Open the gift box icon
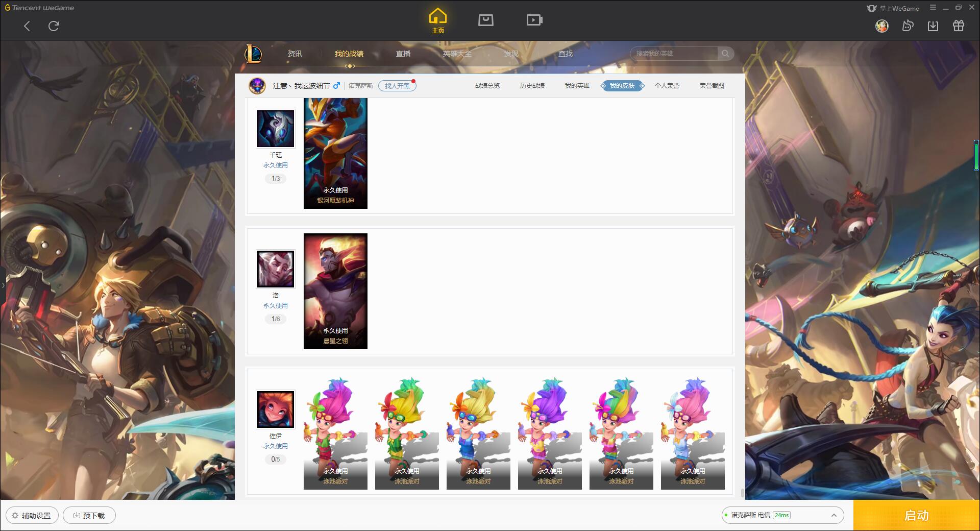The height and width of the screenshot is (531, 980). coord(959,26)
